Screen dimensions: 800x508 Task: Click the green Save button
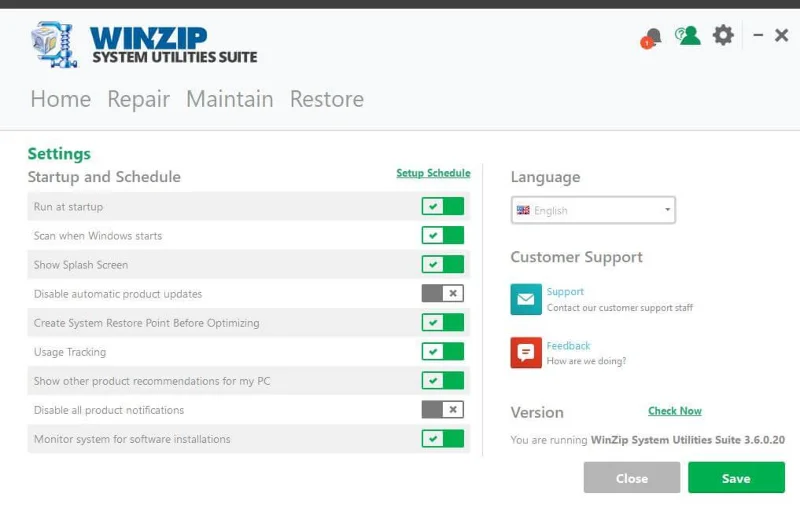click(736, 478)
